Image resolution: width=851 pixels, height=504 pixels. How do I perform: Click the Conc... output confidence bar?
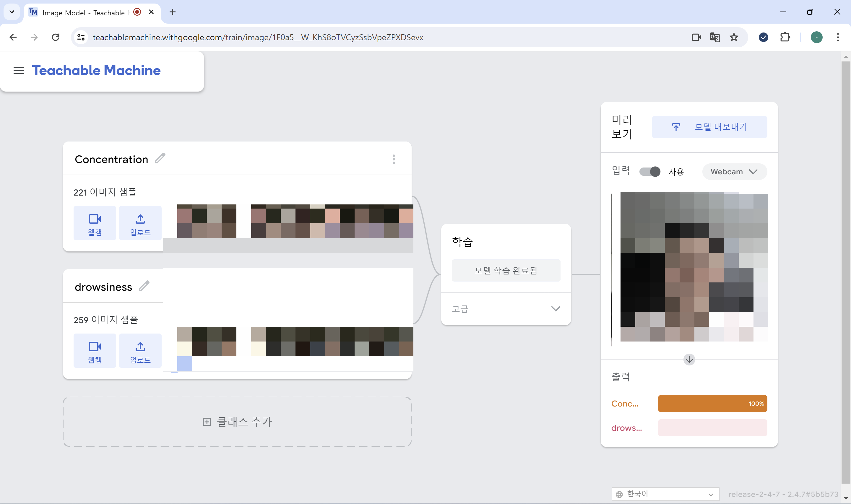[x=712, y=404]
